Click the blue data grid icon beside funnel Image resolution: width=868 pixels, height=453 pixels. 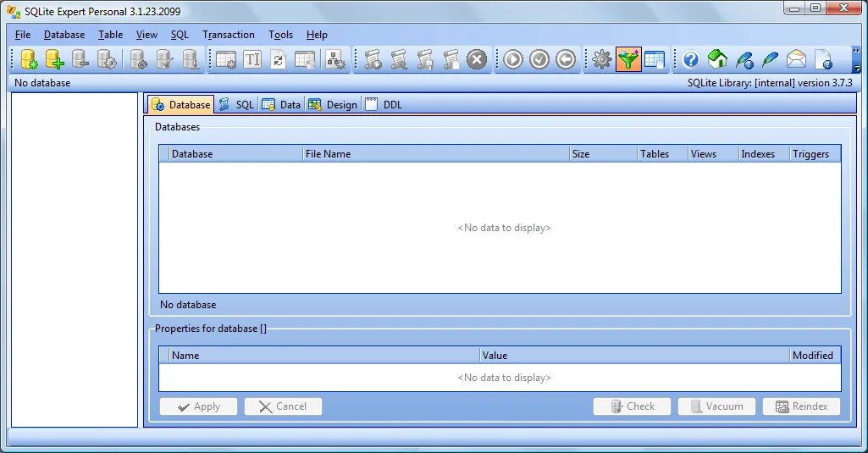(655, 59)
